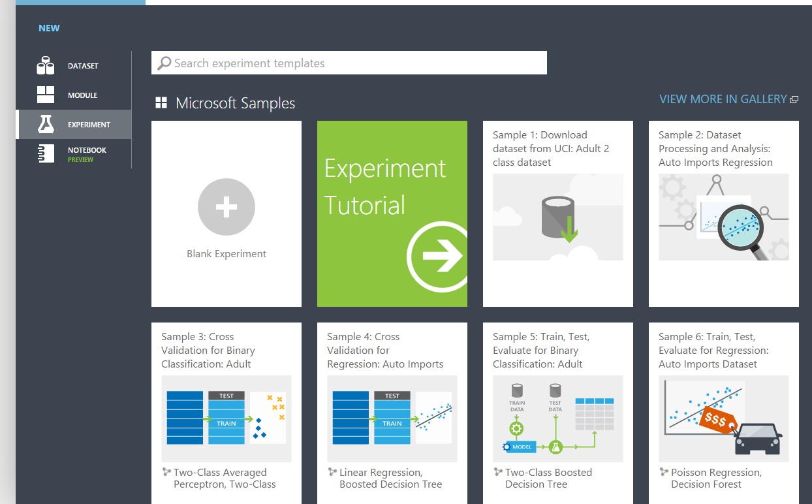The height and width of the screenshot is (504, 812).
Task: Click the "Blank Experiment" label
Action: pos(226,254)
